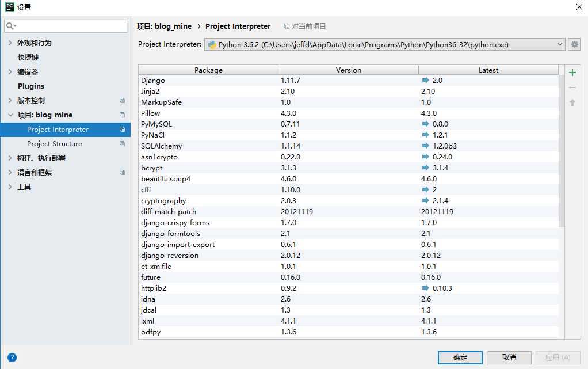
Task: Open the Project Interpreter dropdown arrow
Action: point(559,44)
